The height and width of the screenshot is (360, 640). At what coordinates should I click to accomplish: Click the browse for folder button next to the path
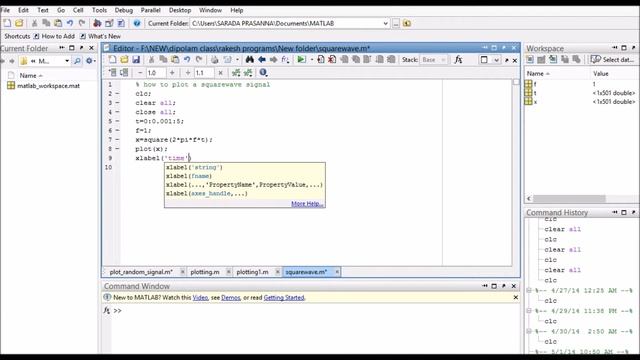coord(396,23)
